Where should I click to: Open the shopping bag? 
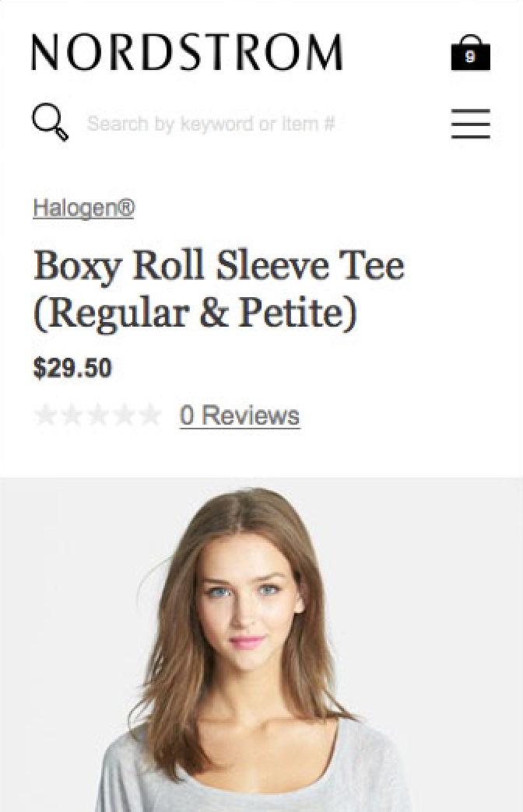(x=470, y=53)
